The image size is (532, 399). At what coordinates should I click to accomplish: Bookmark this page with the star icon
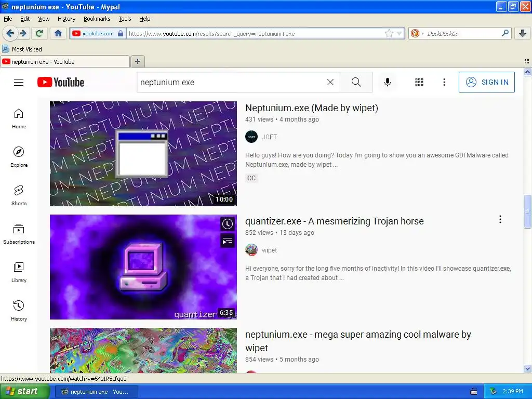tap(389, 33)
